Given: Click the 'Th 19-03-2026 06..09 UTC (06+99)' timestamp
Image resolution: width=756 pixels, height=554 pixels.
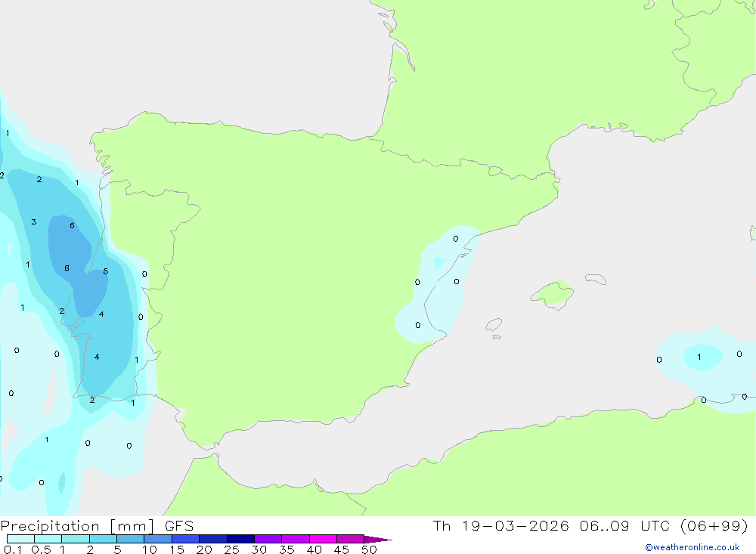Looking at the screenshot, I should (590, 525).
